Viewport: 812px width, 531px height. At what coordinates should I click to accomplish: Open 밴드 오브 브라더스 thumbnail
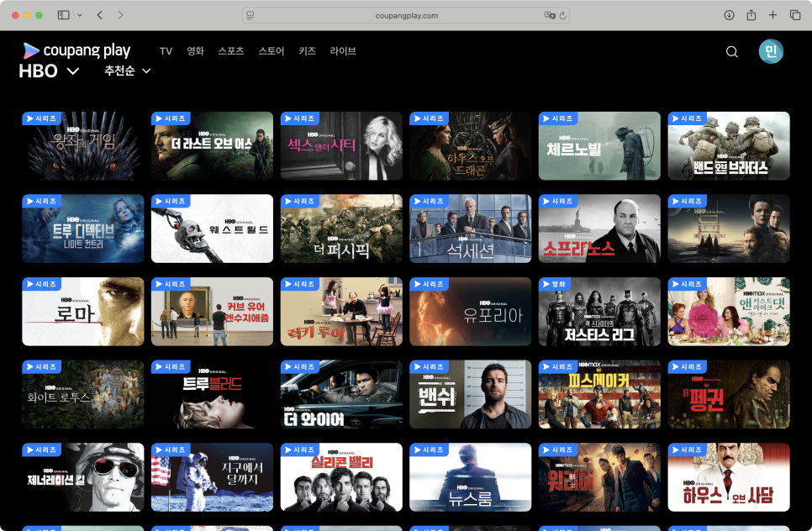coord(729,146)
